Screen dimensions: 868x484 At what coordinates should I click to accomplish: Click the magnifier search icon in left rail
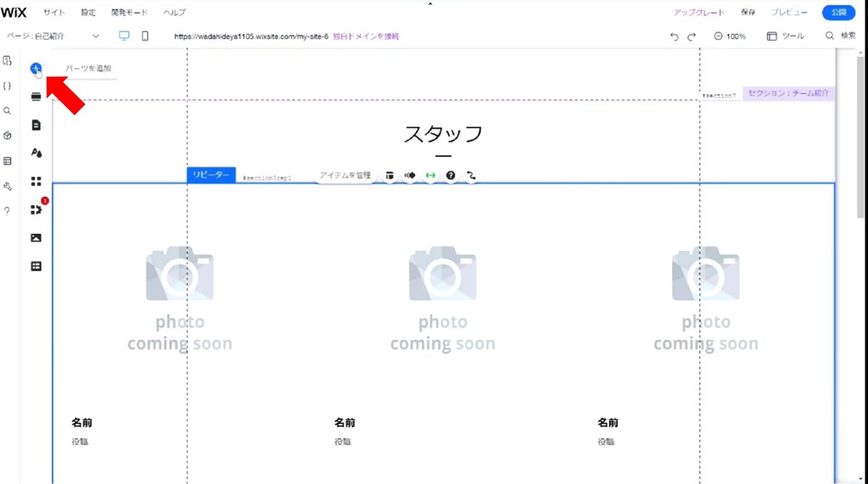[x=7, y=111]
